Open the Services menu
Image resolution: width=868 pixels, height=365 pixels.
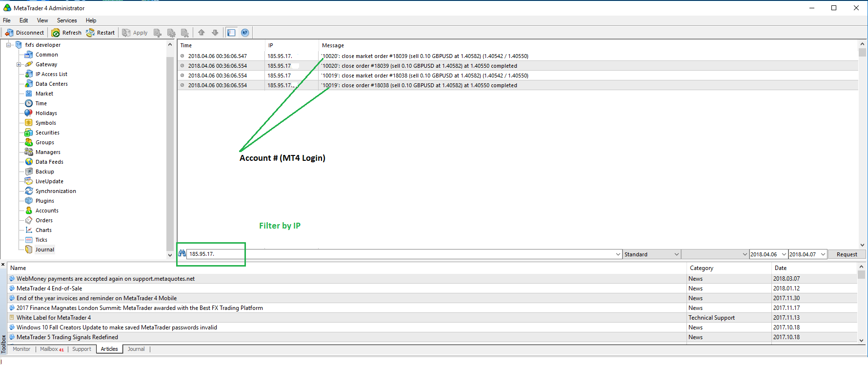pos(67,20)
